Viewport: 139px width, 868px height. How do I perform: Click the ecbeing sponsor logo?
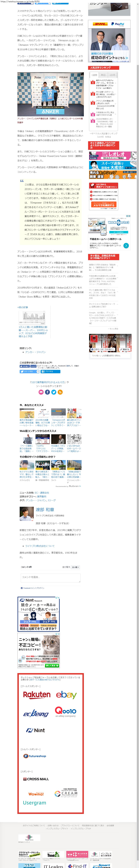coord(36,714)
